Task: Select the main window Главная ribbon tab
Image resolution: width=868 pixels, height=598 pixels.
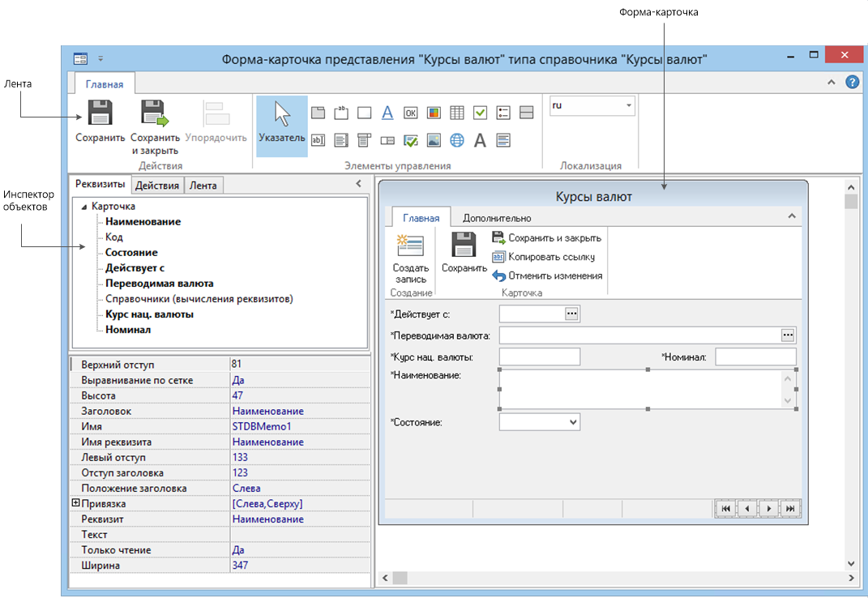Action: click(x=104, y=84)
